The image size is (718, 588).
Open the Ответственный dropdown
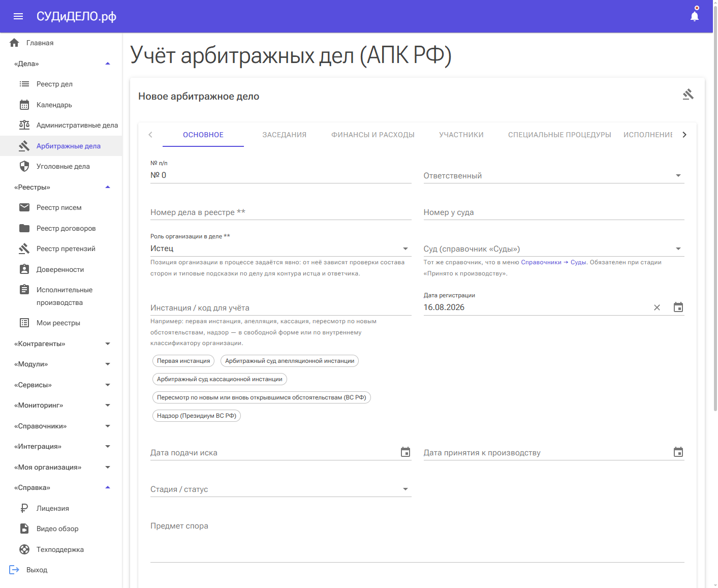(554, 175)
